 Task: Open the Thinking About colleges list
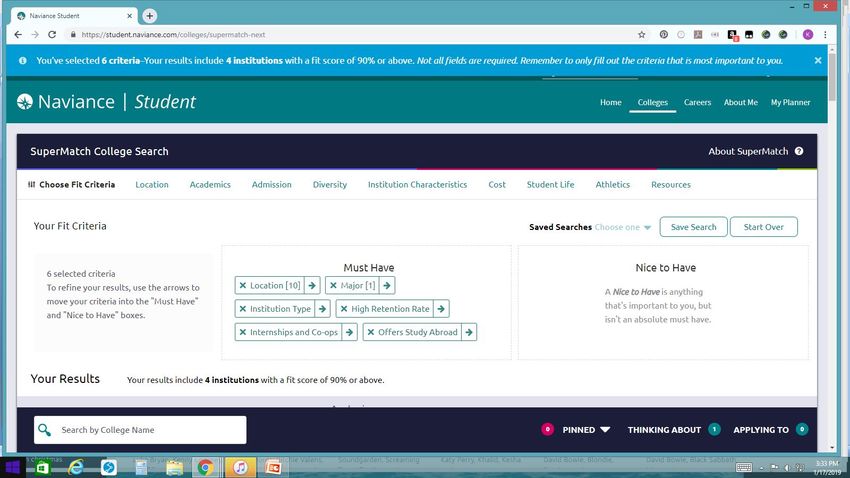674,430
